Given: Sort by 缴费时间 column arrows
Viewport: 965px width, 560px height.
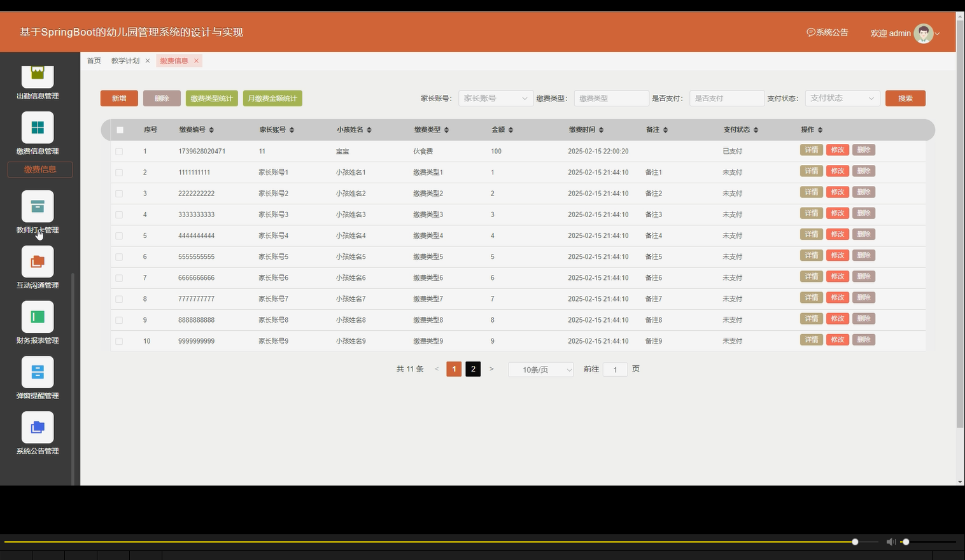Looking at the screenshot, I should pyautogui.click(x=601, y=130).
